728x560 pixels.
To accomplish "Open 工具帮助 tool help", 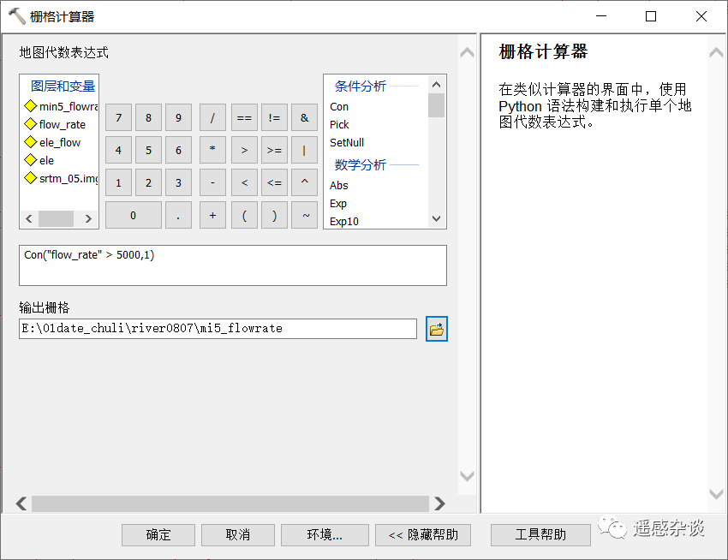I will click(x=540, y=535).
